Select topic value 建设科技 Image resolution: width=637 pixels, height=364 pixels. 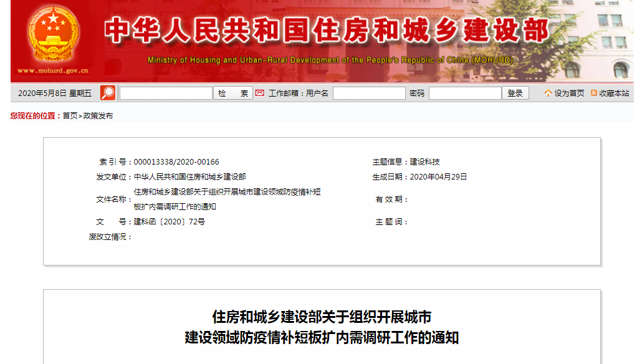(424, 161)
